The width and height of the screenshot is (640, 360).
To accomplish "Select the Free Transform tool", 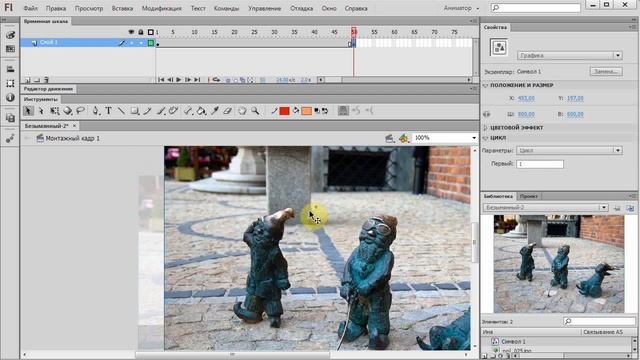I will pos(54,111).
